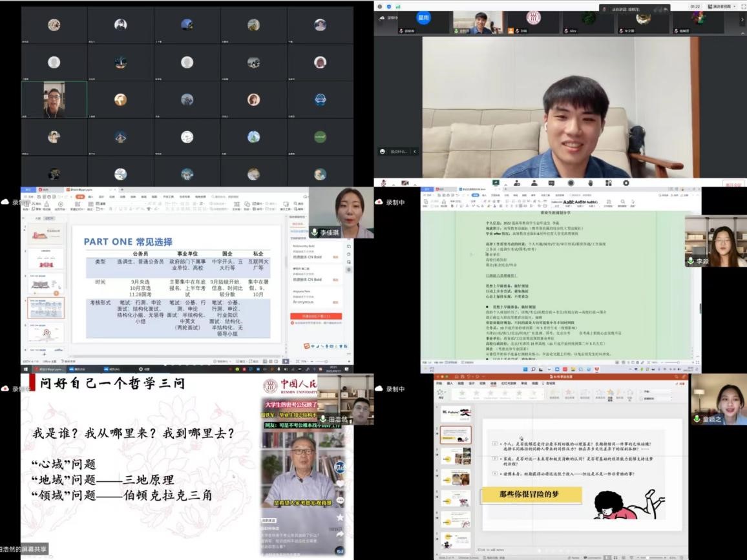747x560 pixels.
Task: Click the microphone icon in the meeting toolbar
Action: 384,183
